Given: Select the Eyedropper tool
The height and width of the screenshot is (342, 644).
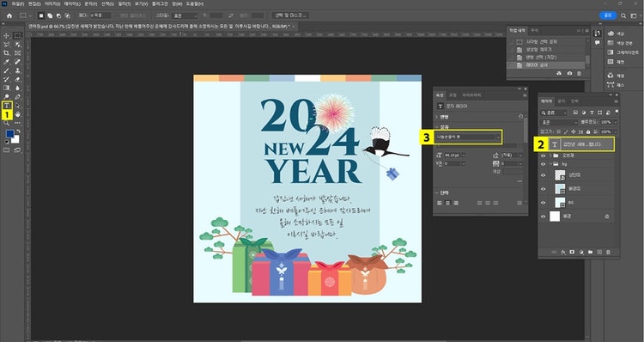Looking at the screenshot, I should coord(7,62).
